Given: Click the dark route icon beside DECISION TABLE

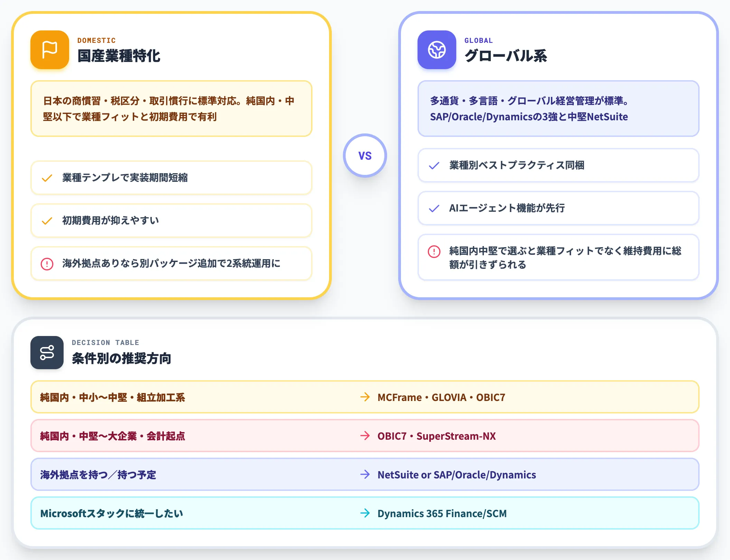Looking at the screenshot, I should pyautogui.click(x=47, y=353).
